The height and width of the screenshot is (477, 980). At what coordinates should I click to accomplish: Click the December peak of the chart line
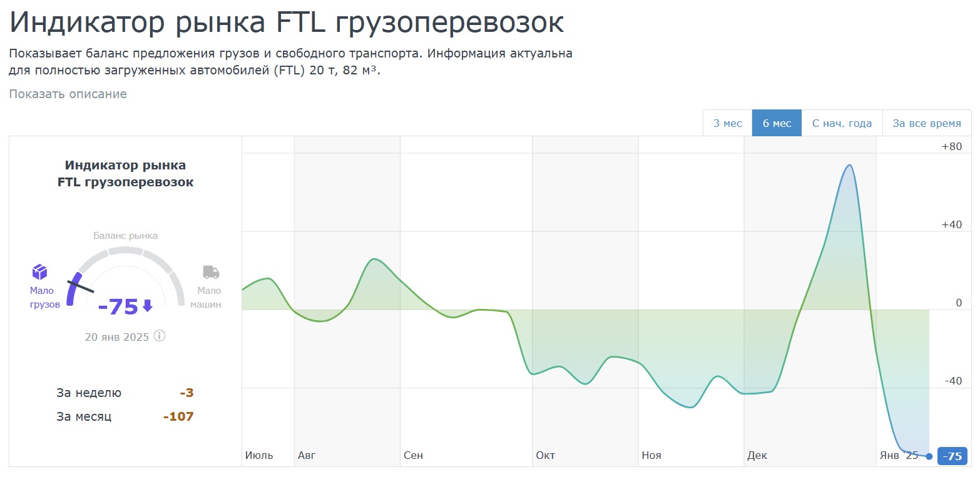pos(849,166)
